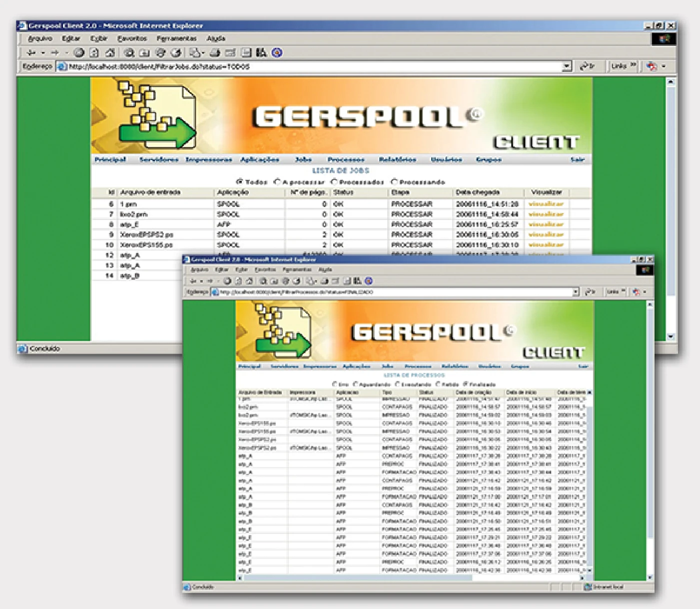Open Ajuda menu in Jobs window

[x=216, y=38]
